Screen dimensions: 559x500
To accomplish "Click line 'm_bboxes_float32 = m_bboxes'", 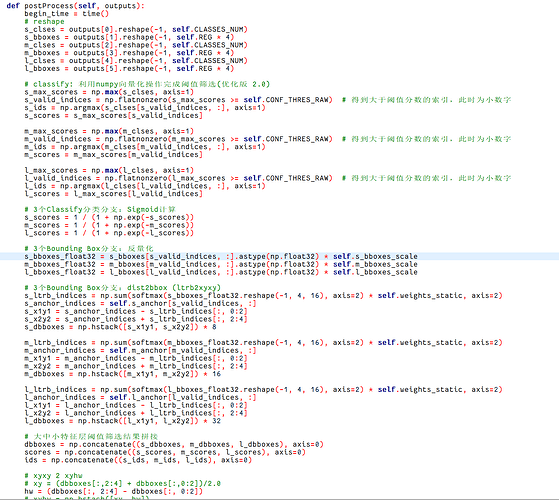I will click(x=221, y=264).
